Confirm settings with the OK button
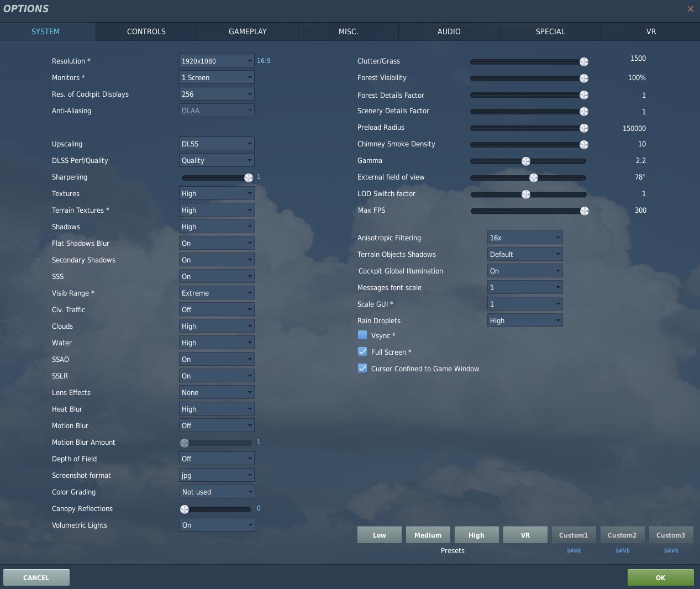Screen dimensions: 700x589 661,577
